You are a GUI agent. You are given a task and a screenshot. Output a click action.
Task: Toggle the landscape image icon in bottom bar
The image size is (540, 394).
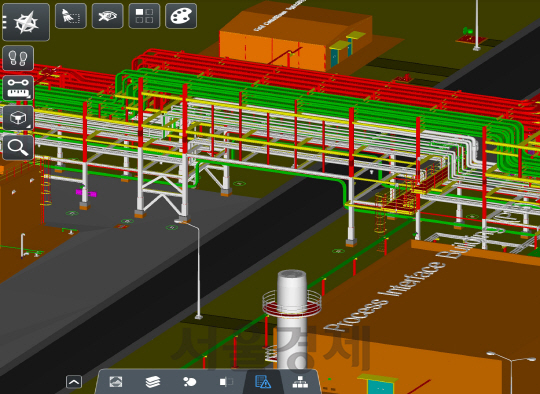click(x=116, y=382)
